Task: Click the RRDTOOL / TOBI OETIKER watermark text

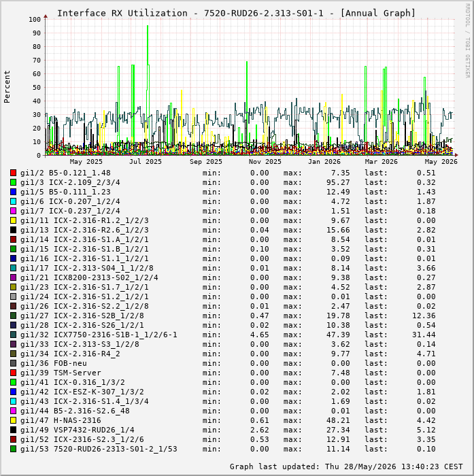Action: (468, 41)
